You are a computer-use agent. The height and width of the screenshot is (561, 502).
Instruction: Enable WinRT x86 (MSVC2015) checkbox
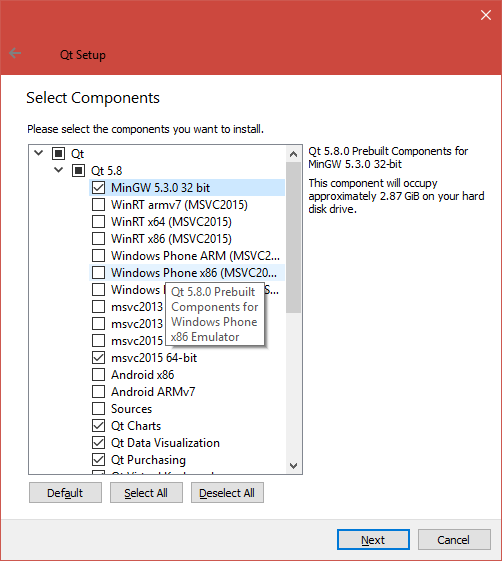click(x=98, y=239)
